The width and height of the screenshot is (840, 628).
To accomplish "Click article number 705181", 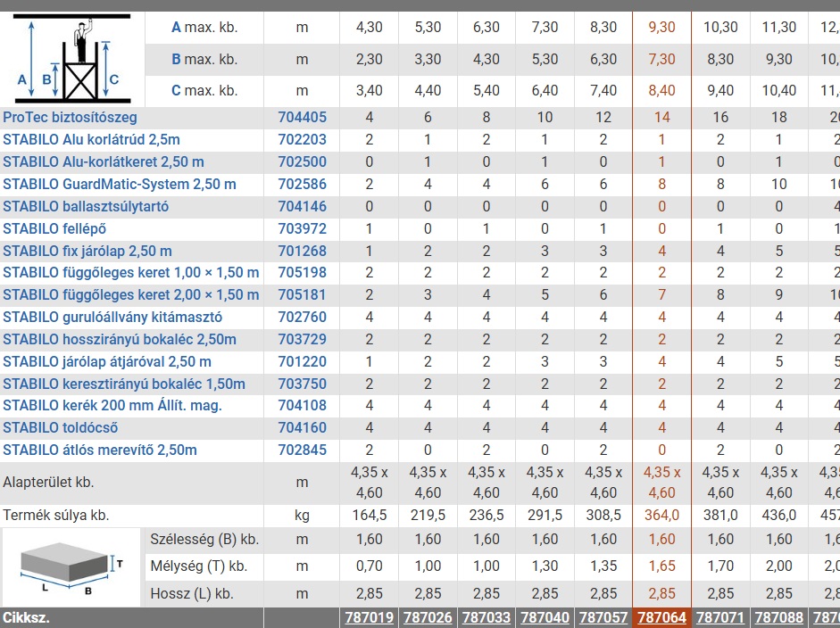I will 302,295.
